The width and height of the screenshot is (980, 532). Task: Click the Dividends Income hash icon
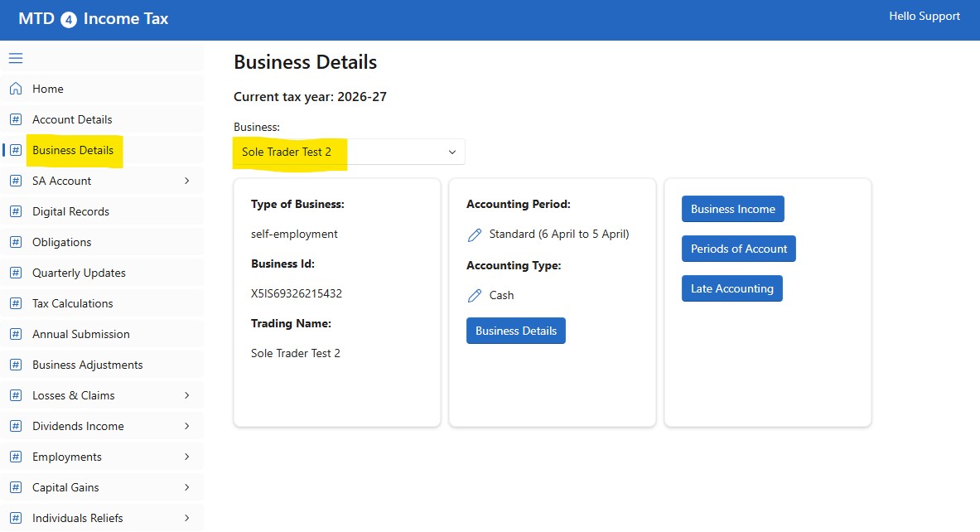click(16, 426)
